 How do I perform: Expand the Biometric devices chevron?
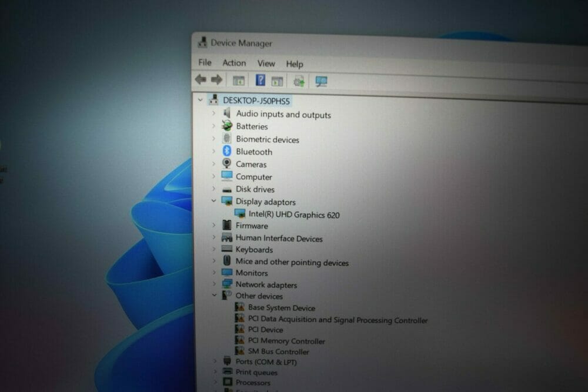tap(213, 139)
